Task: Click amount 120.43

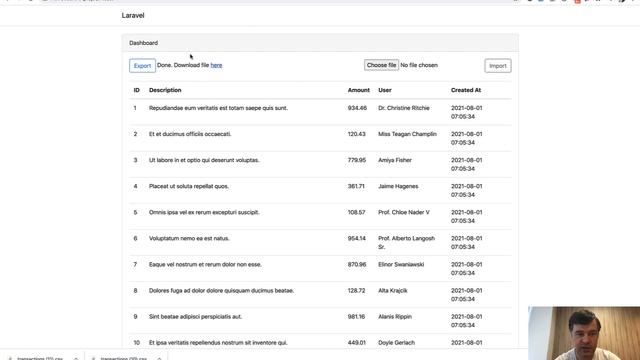Action: click(x=357, y=134)
